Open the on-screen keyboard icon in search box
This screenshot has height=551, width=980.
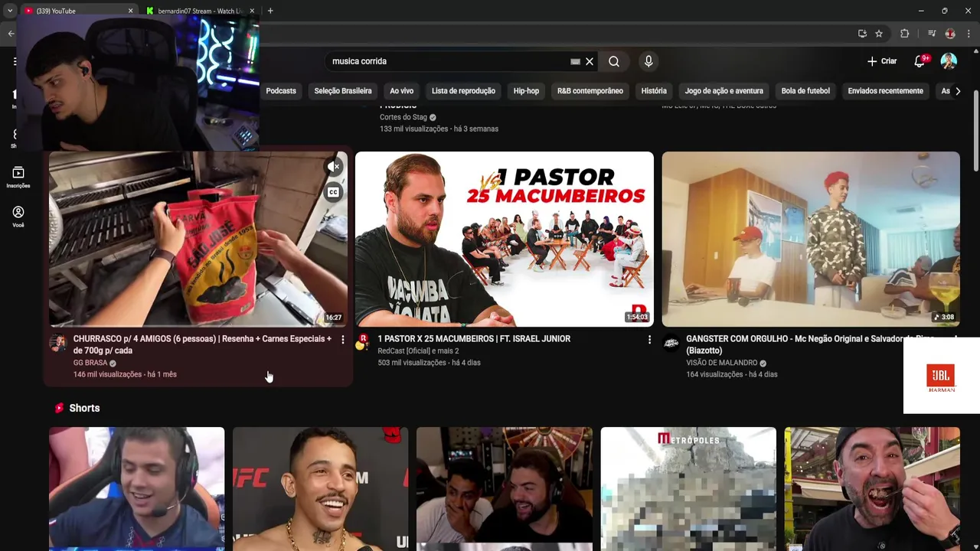coord(575,61)
